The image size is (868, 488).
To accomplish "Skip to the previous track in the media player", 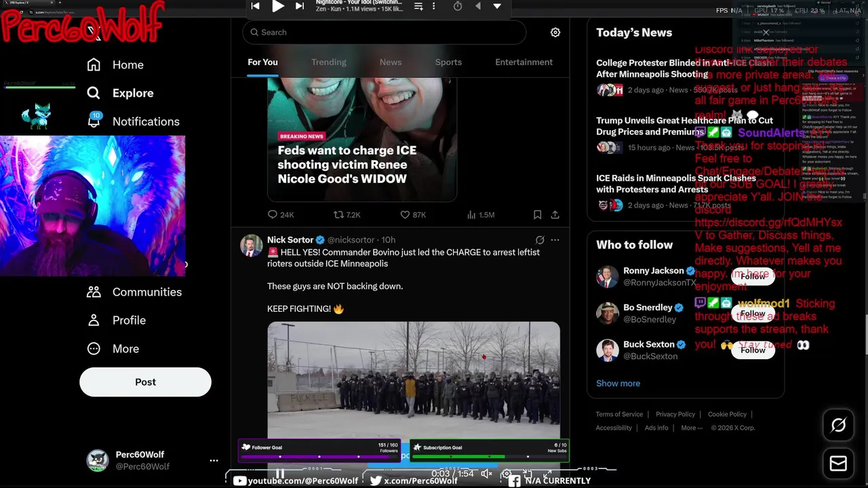I will (255, 6).
